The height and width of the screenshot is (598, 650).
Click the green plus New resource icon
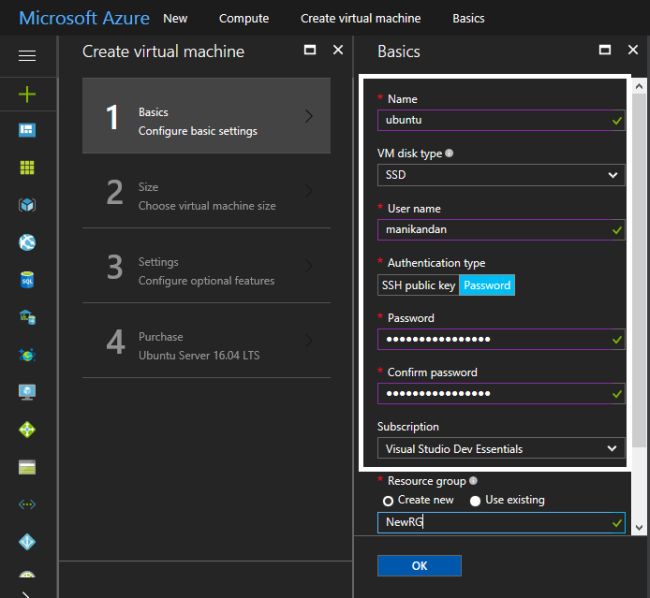27,94
